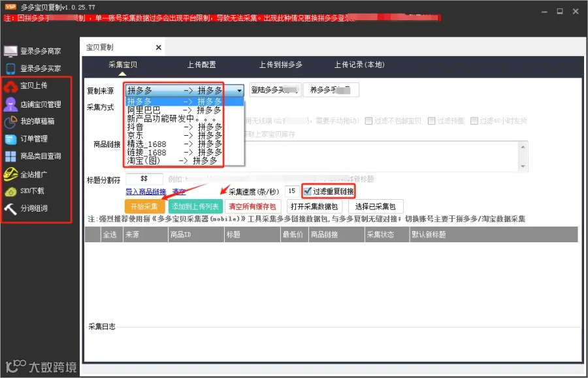Image resolution: width=588 pixels, height=378 pixels.
Task: Click the 店铺宝贝管理 user icon
Action: pos(10,104)
